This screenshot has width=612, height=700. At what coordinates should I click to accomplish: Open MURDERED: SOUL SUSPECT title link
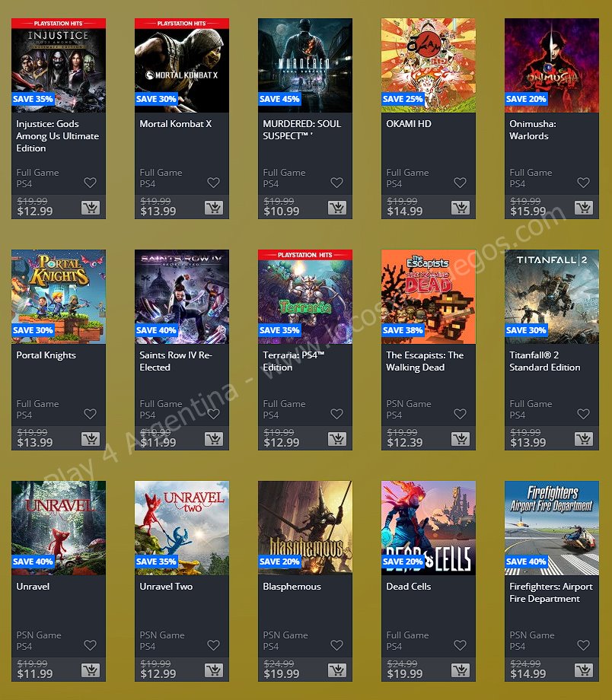pos(302,130)
